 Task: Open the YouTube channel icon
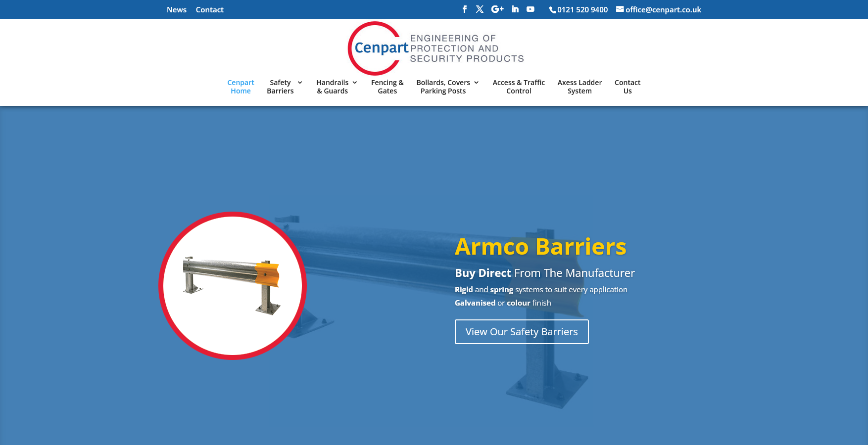(x=530, y=9)
